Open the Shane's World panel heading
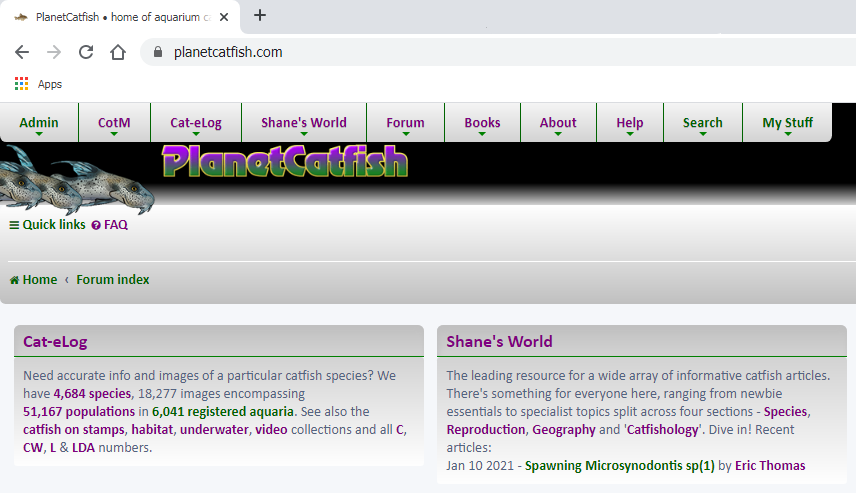 (500, 342)
